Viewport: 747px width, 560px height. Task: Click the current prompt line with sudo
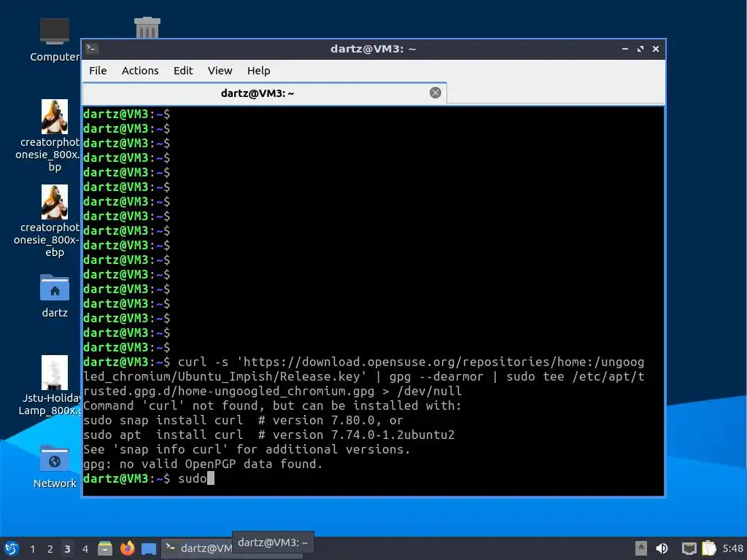(x=149, y=478)
